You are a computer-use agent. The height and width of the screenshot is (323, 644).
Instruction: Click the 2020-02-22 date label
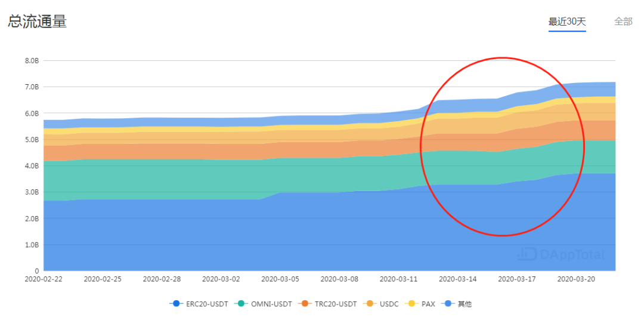pos(44,279)
